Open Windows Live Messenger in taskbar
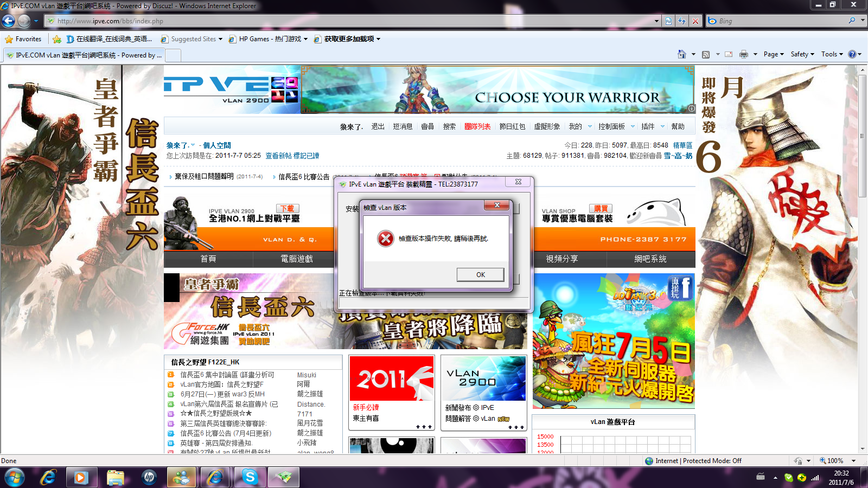The width and height of the screenshot is (868, 488). coord(182,477)
